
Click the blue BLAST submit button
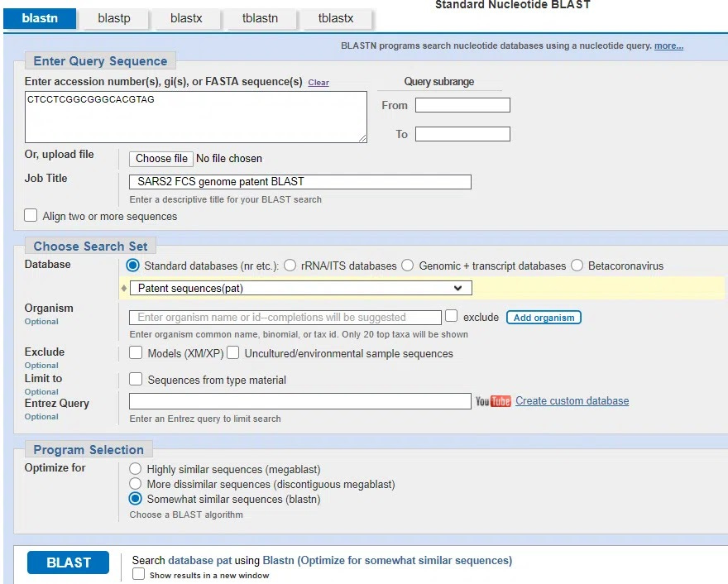68,562
